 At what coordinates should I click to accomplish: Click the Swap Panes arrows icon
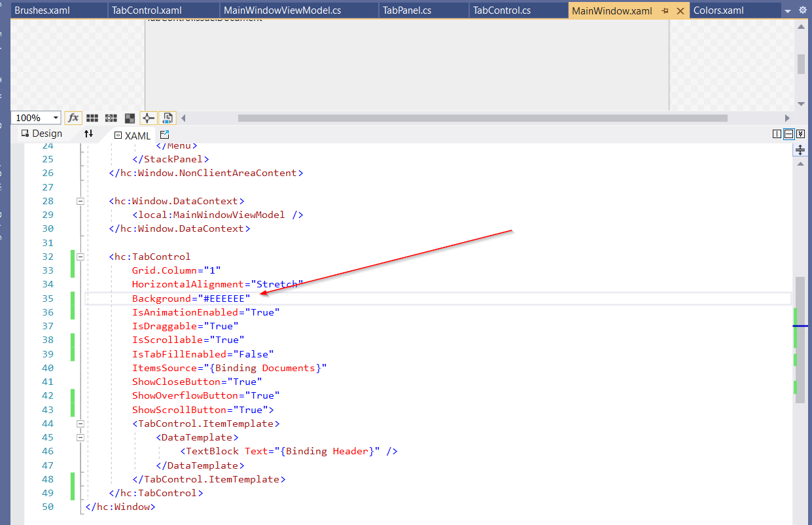(x=88, y=134)
